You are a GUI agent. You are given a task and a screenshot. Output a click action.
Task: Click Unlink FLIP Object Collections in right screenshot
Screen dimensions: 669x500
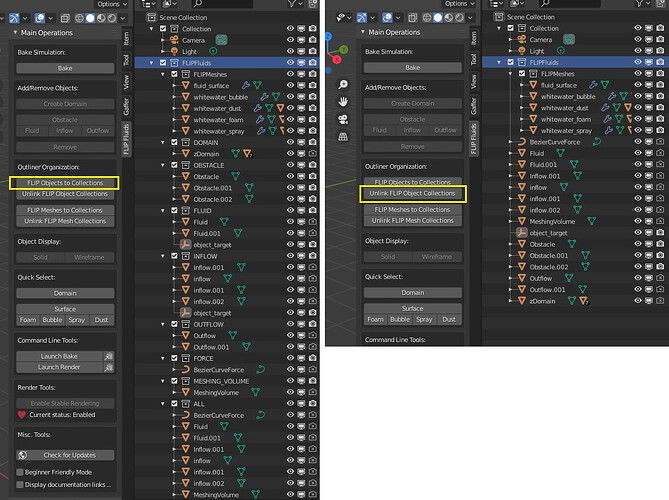413,193
